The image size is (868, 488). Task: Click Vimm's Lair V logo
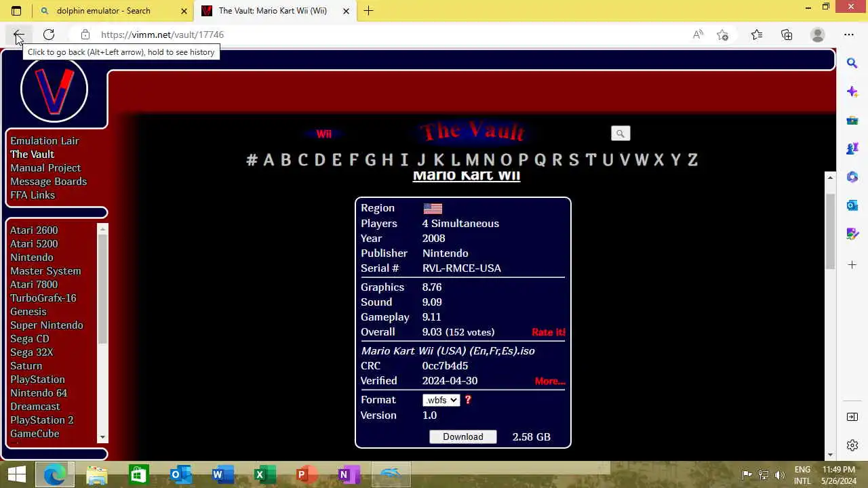pyautogui.click(x=54, y=89)
